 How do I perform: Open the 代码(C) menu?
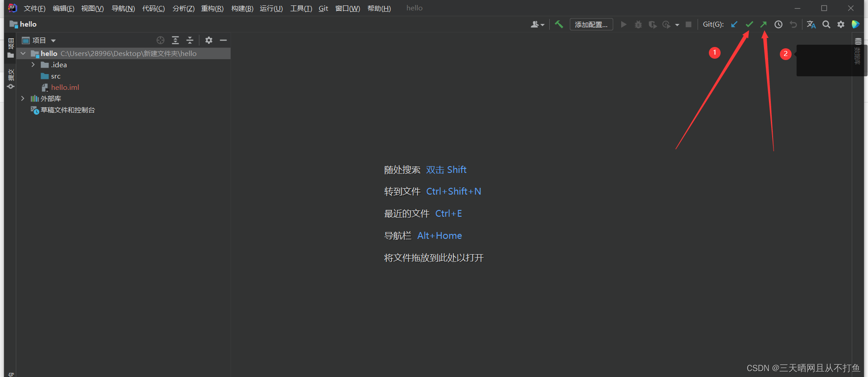tap(153, 8)
